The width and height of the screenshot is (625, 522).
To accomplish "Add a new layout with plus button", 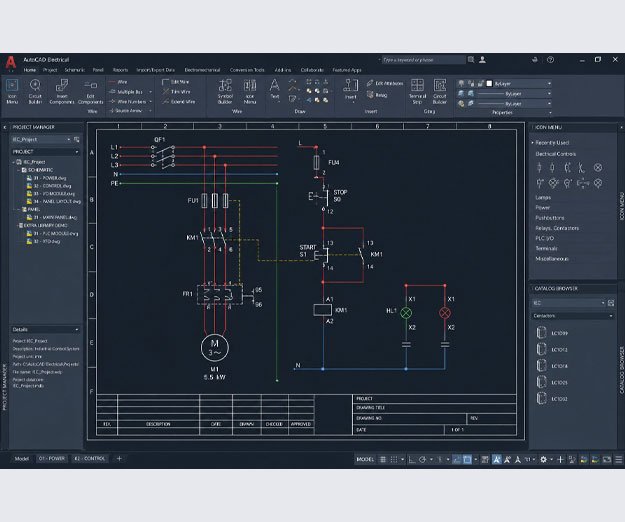I will (119, 459).
